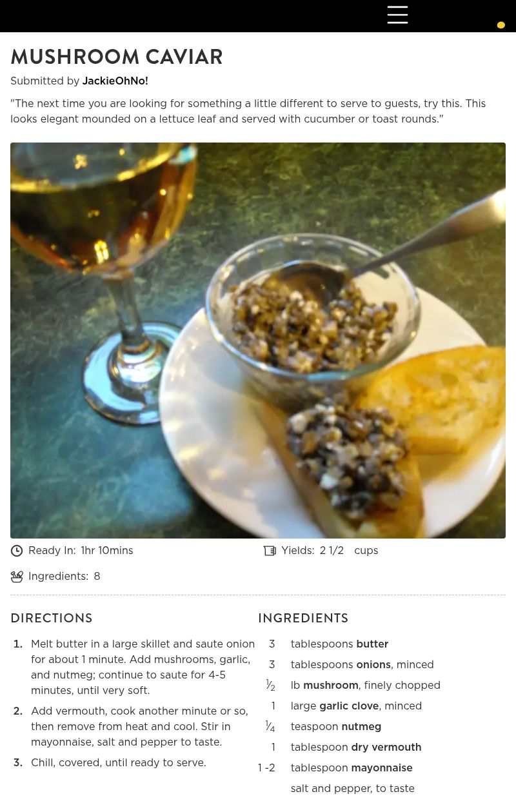
Task: Open the dry vermouth ingredient link
Action: [x=386, y=748]
